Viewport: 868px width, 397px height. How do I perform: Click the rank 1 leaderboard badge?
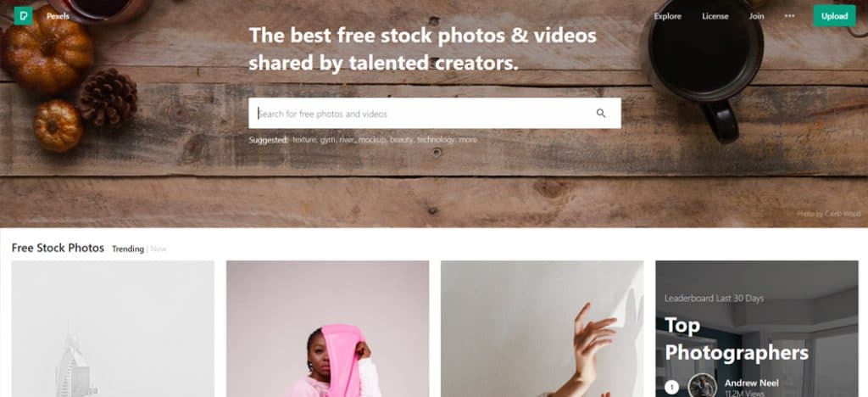coord(671,387)
